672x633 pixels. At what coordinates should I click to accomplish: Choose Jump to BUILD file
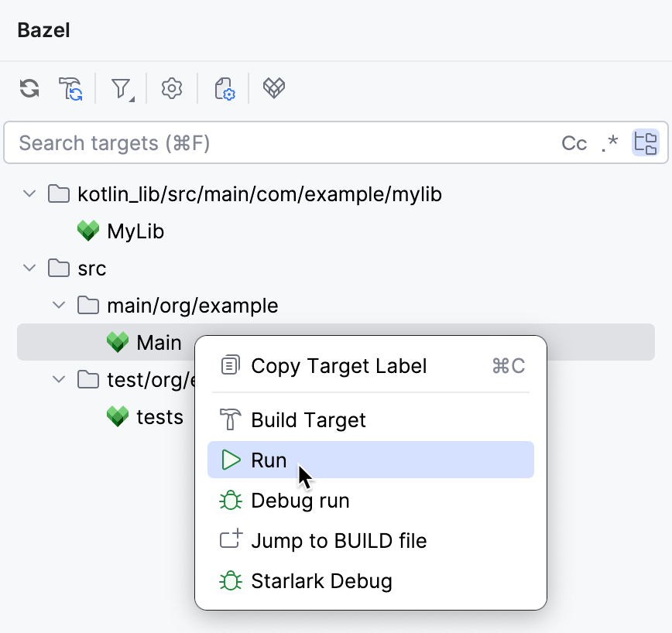(x=338, y=541)
